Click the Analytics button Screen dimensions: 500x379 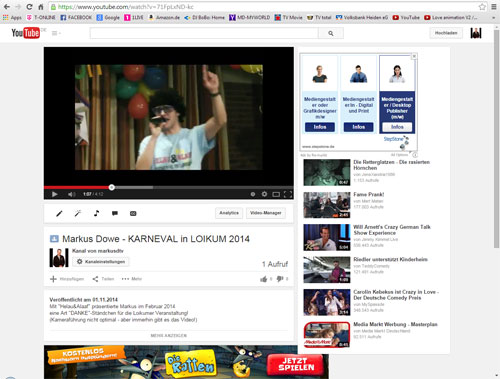(229, 213)
